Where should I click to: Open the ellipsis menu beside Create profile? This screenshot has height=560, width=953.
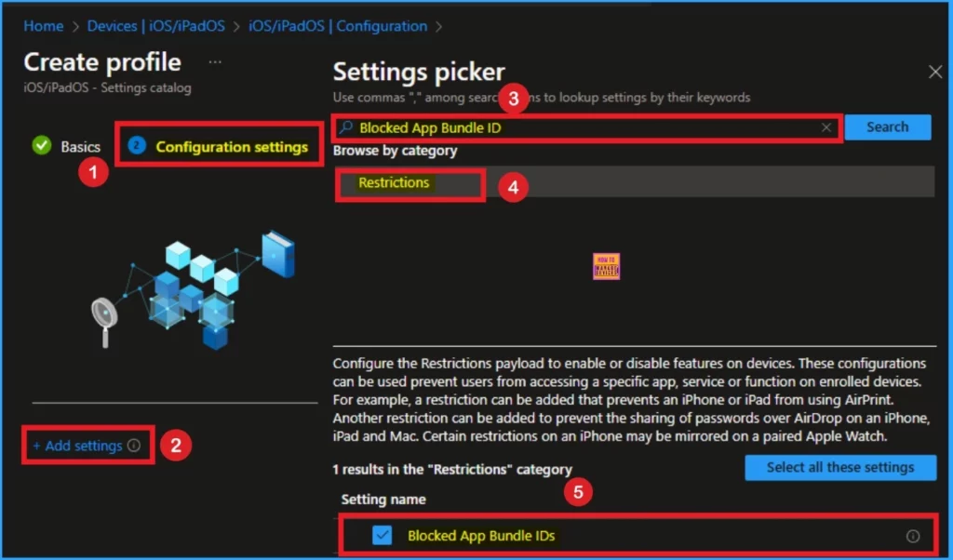[215, 62]
